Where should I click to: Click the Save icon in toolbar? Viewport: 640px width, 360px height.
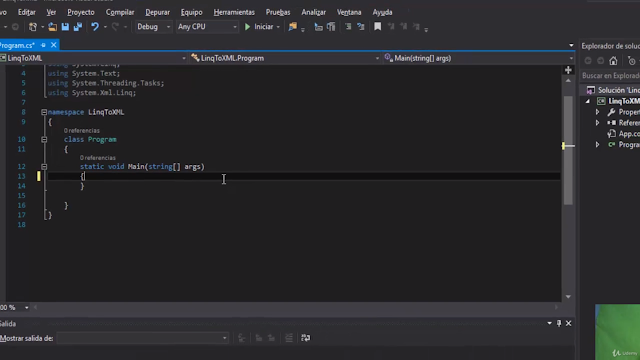(65, 27)
